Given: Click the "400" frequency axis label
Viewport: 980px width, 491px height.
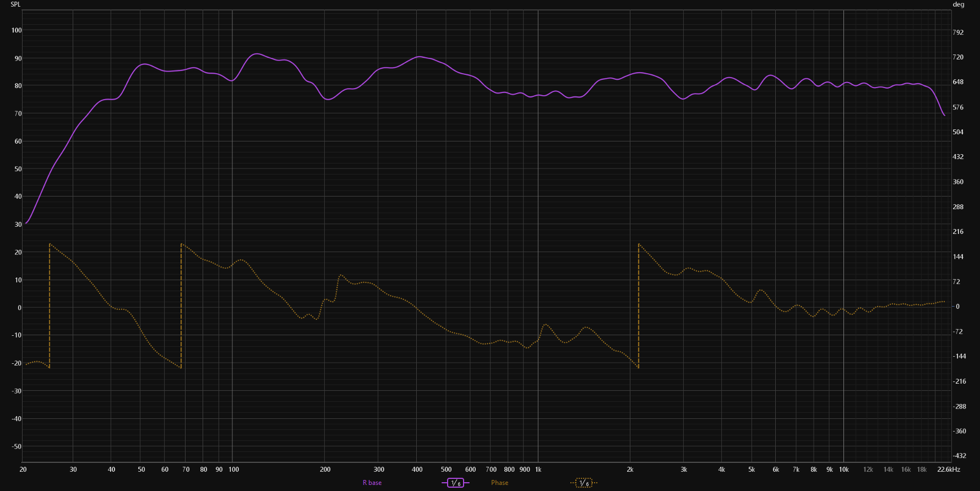Looking at the screenshot, I should pyautogui.click(x=417, y=470).
